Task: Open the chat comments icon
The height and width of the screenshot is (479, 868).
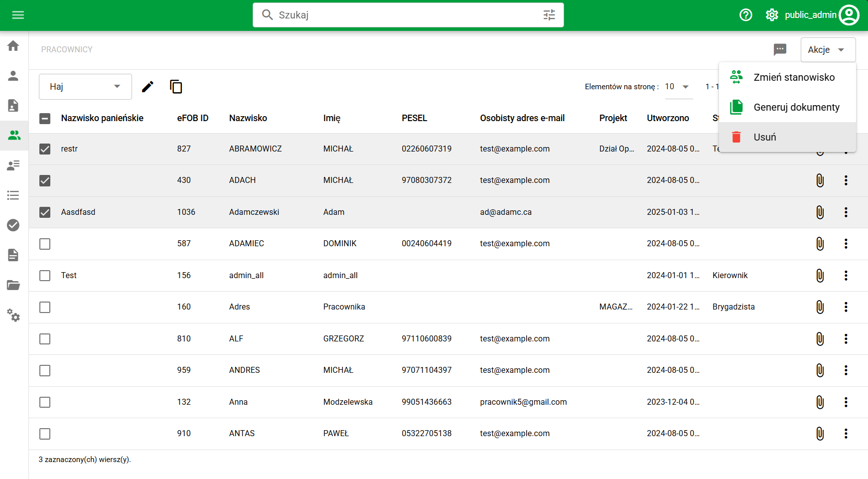Action: pyautogui.click(x=780, y=49)
